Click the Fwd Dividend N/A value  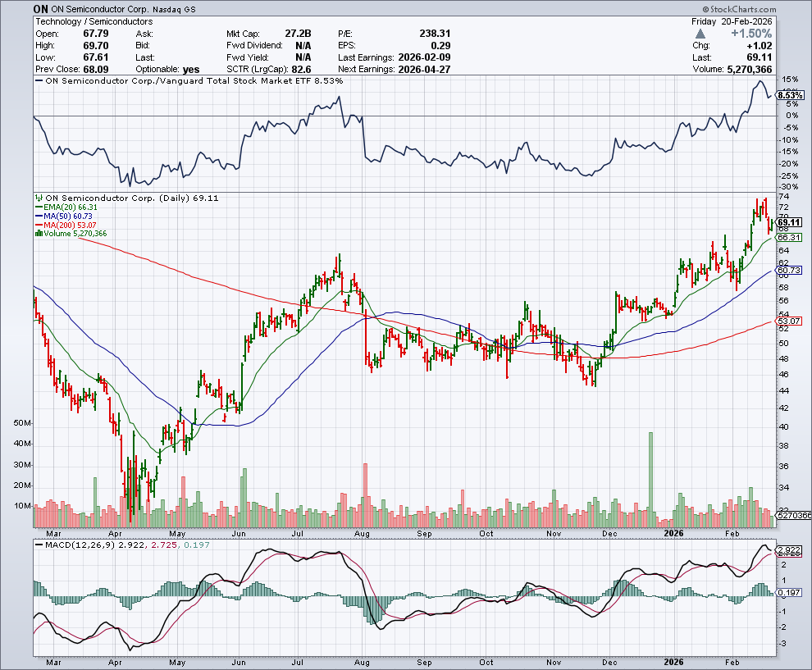tap(303, 46)
